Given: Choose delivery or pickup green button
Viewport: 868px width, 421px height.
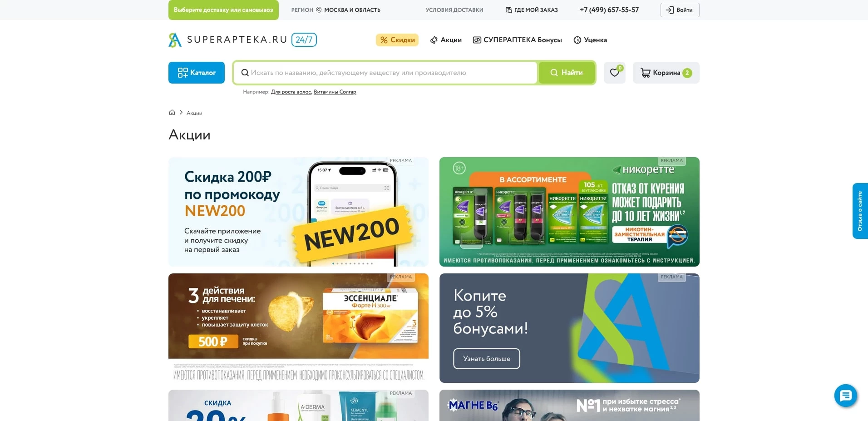Looking at the screenshot, I should [223, 10].
